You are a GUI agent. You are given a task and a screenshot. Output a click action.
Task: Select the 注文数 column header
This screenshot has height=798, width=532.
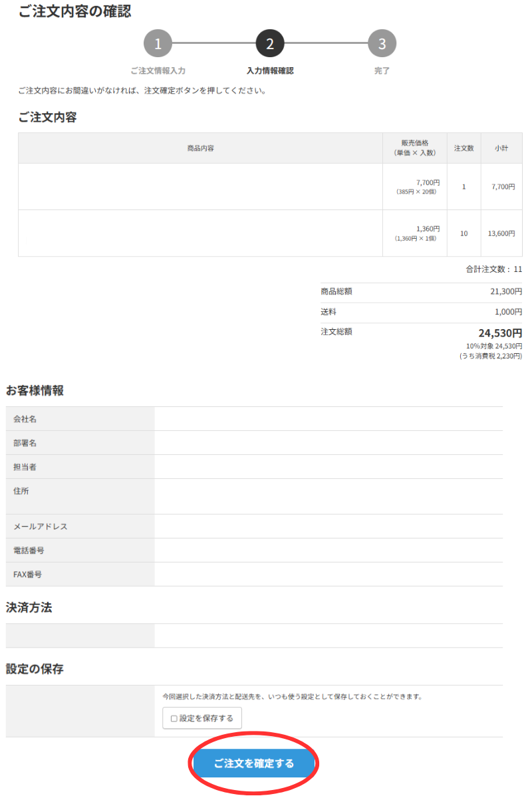tap(464, 148)
